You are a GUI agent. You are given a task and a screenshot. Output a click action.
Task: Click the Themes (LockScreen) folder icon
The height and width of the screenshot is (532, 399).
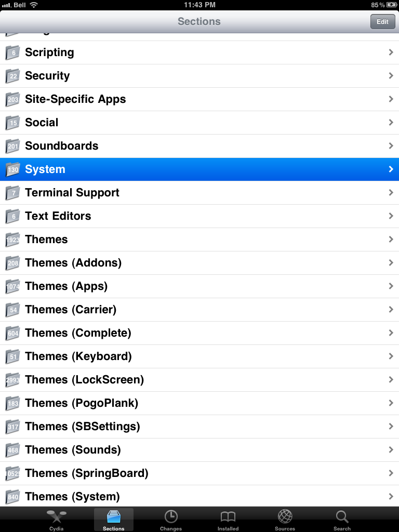pyautogui.click(x=12, y=380)
